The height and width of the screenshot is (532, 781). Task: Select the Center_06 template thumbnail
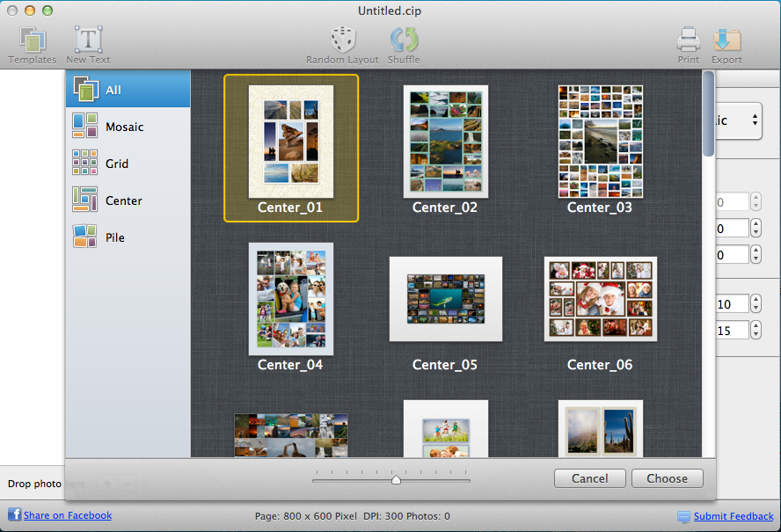(x=601, y=299)
